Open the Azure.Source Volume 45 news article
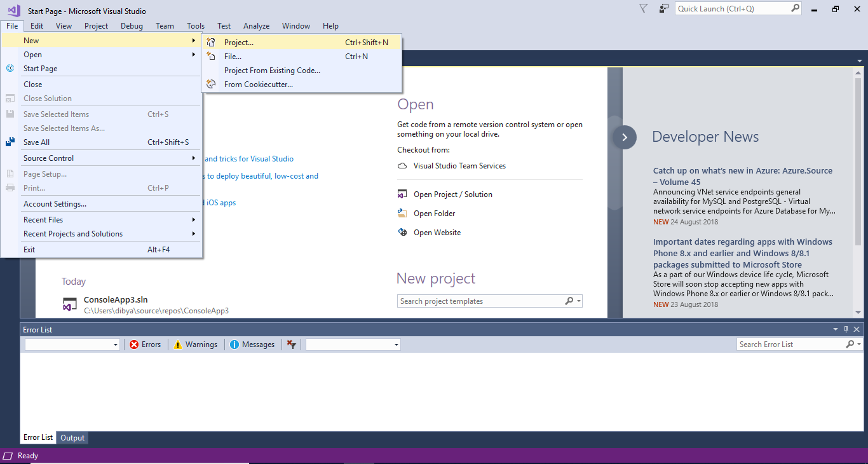The width and height of the screenshot is (868, 464). [743, 176]
